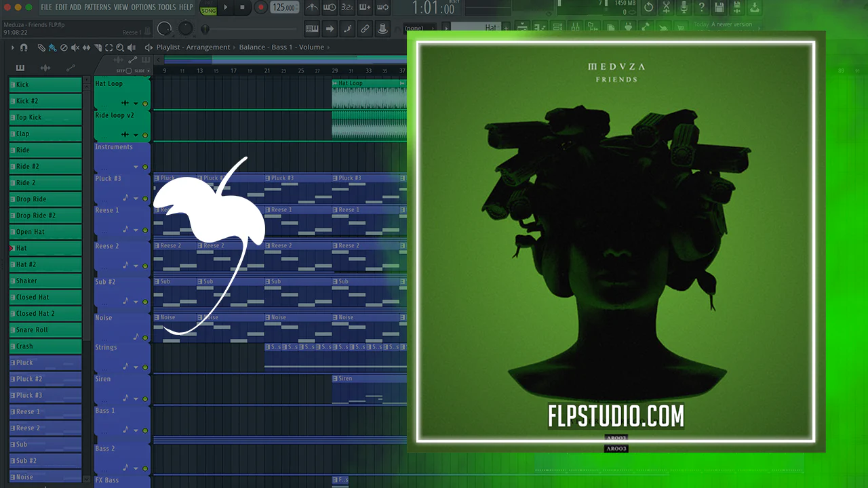868x488 pixels.
Task: Click the Hat Loop audio clip
Action: click(x=369, y=94)
